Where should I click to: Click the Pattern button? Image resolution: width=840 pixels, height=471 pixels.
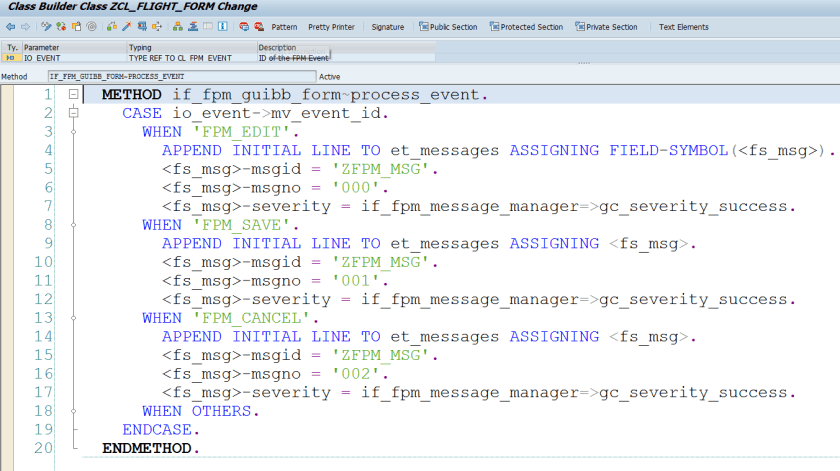click(x=284, y=27)
